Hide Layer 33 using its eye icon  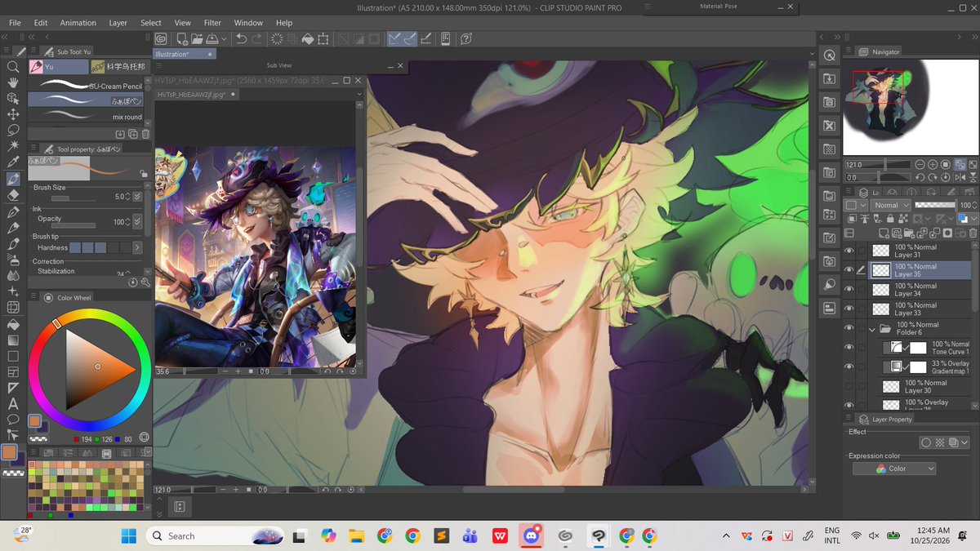849,309
